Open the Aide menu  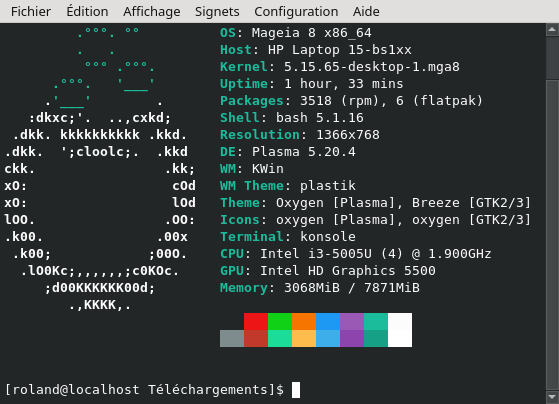tap(366, 11)
